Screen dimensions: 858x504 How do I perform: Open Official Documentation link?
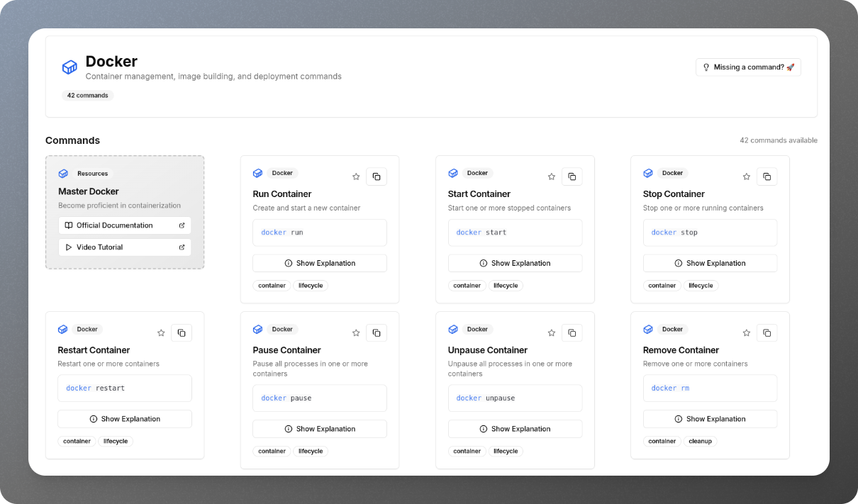(125, 225)
